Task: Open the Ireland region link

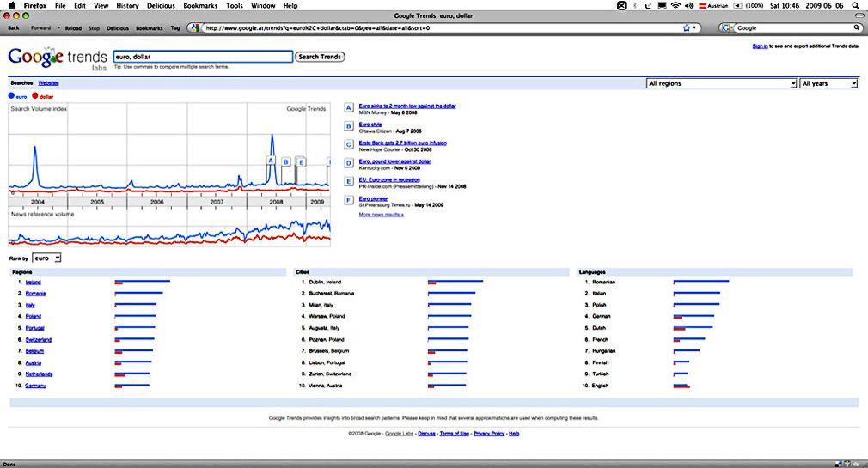Action: [x=34, y=283]
